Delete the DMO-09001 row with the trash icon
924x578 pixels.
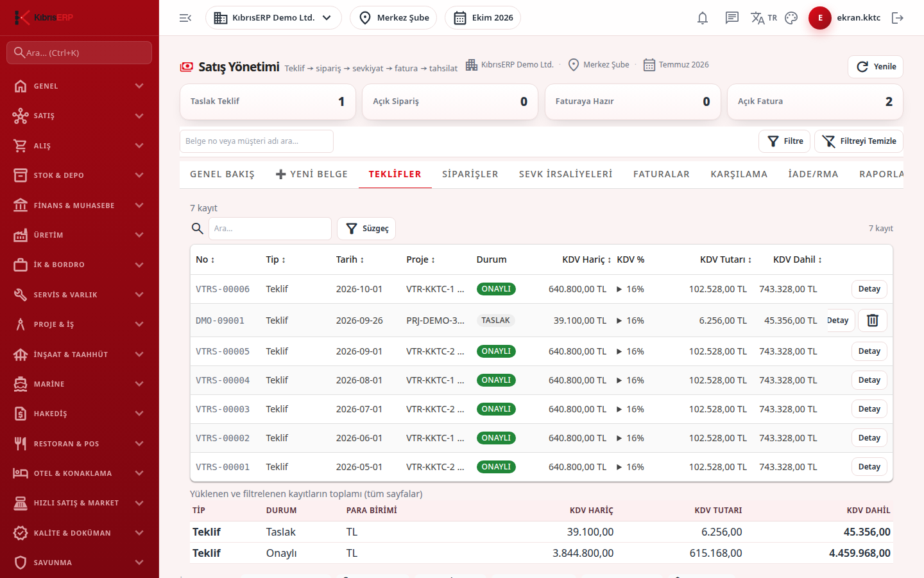[873, 320]
